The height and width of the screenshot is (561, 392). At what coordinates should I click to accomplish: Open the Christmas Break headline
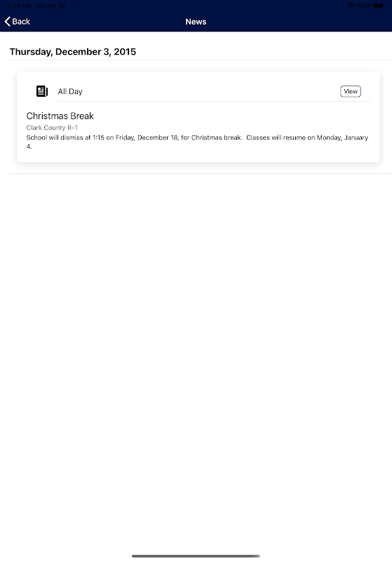(x=60, y=116)
